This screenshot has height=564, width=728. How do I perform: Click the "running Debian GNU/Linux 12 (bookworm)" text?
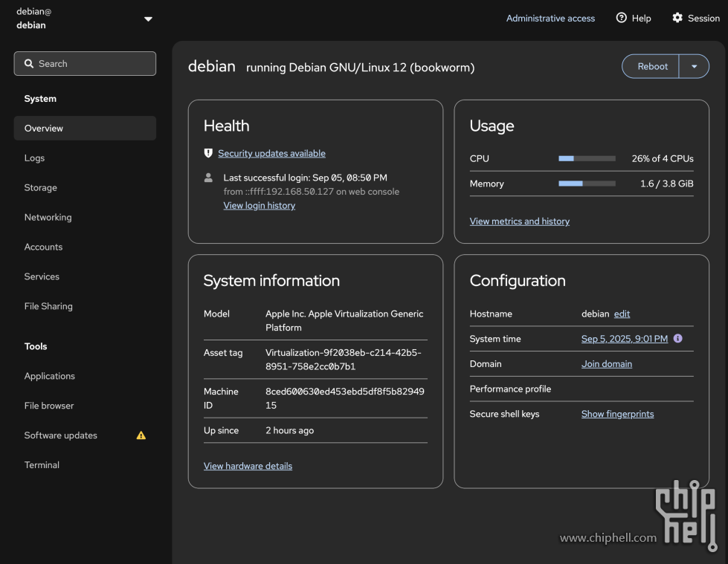click(x=361, y=68)
